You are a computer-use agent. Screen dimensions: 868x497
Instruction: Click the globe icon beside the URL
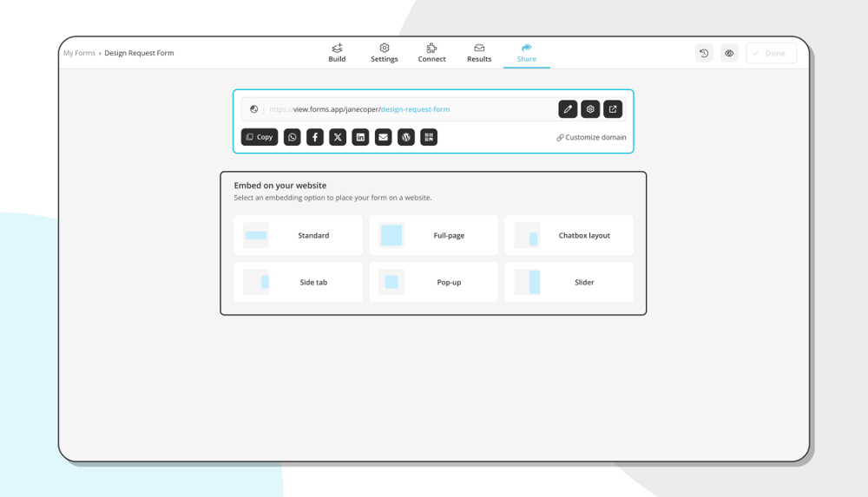click(x=253, y=109)
